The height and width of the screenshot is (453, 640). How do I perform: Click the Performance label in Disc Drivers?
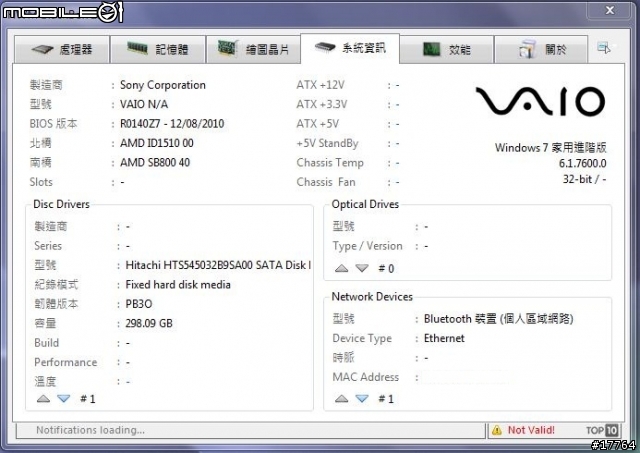(66, 362)
